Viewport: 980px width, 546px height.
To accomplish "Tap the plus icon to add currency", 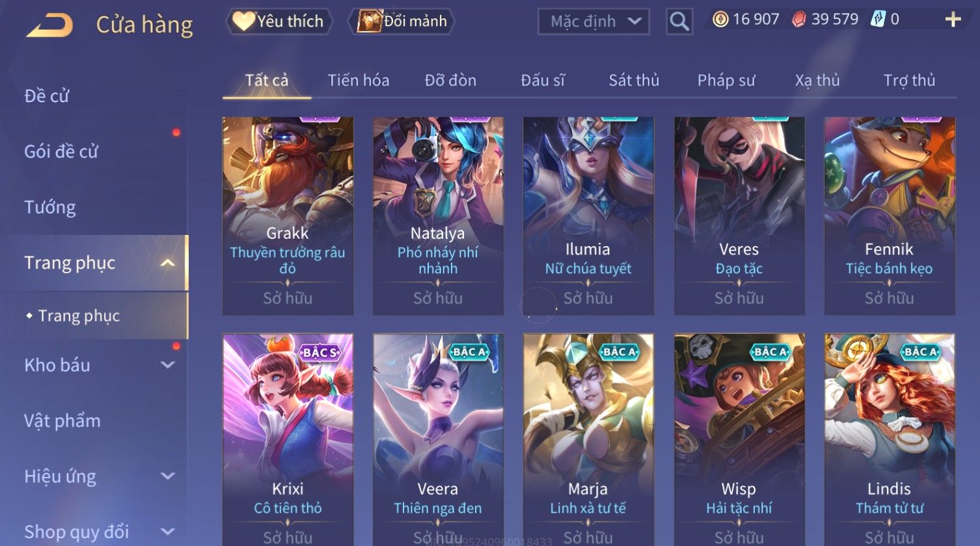I will pyautogui.click(x=953, y=20).
